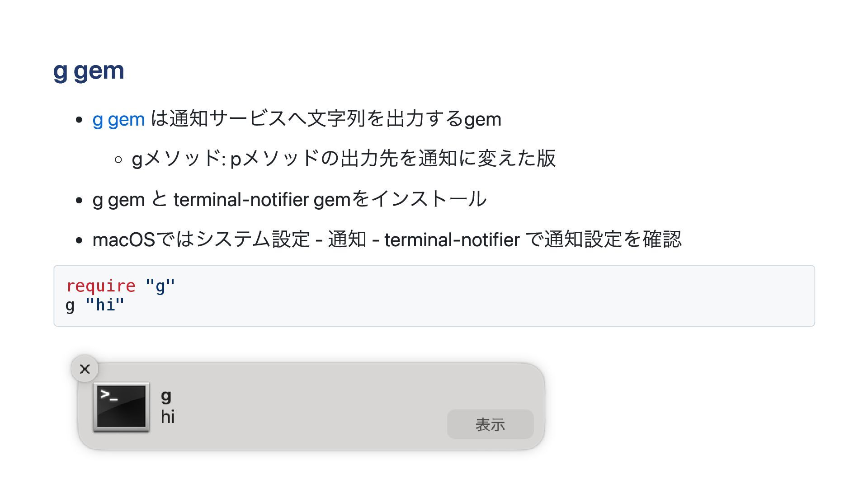
Task: Click the notification message text "hi"
Action: (168, 417)
